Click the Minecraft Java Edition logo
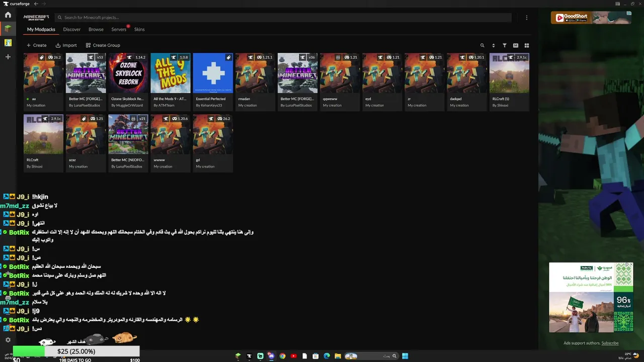Image resolution: width=644 pixels, height=362 pixels. (36, 18)
